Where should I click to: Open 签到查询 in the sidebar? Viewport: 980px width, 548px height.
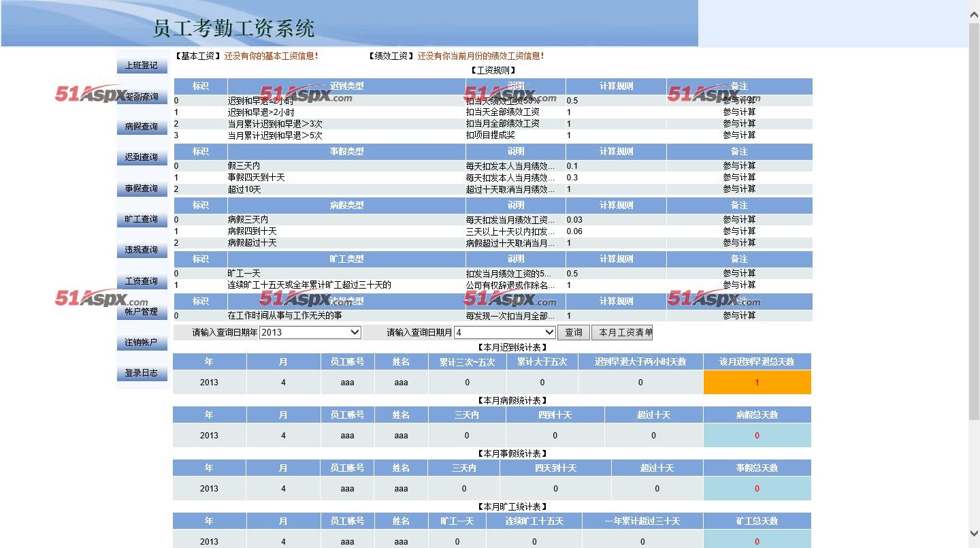point(142,97)
